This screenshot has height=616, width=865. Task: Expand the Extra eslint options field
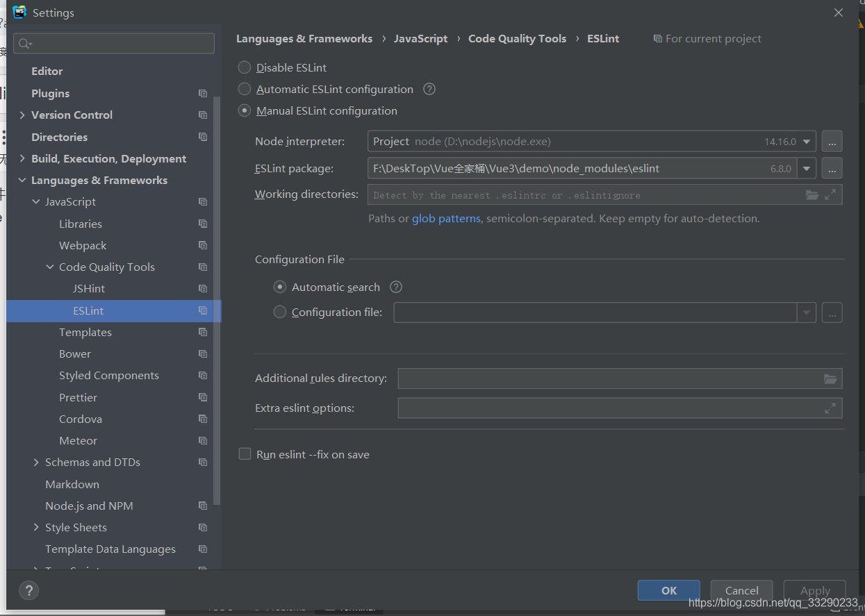[830, 408]
